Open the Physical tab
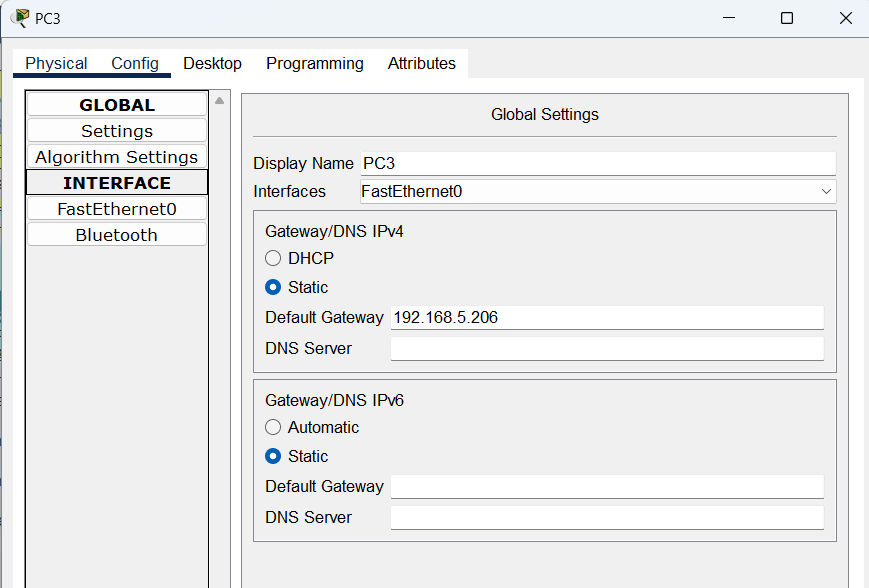Viewport: 869px width, 588px height. [x=56, y=63]
